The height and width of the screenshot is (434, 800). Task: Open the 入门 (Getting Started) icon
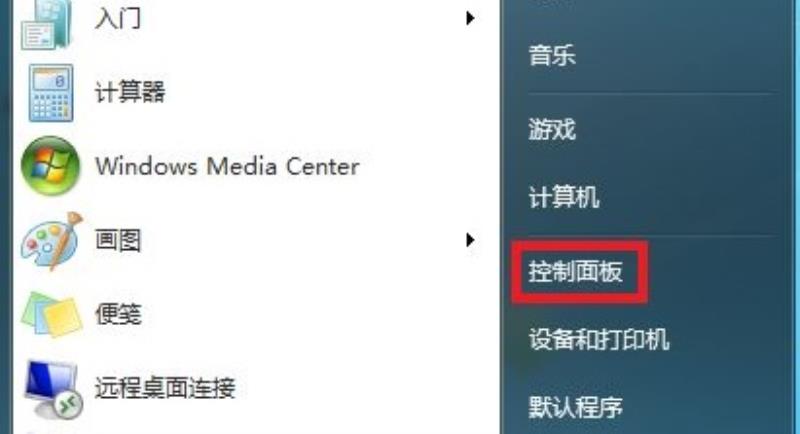coord(46,24)
